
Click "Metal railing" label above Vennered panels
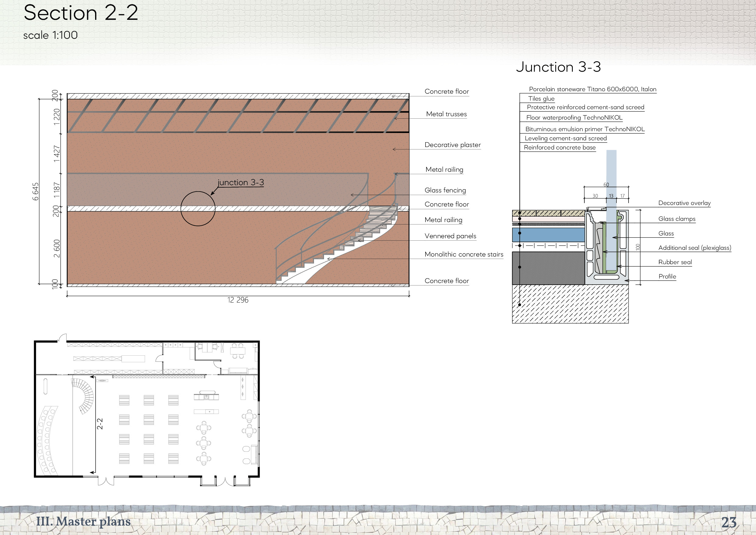coord(443,220)
